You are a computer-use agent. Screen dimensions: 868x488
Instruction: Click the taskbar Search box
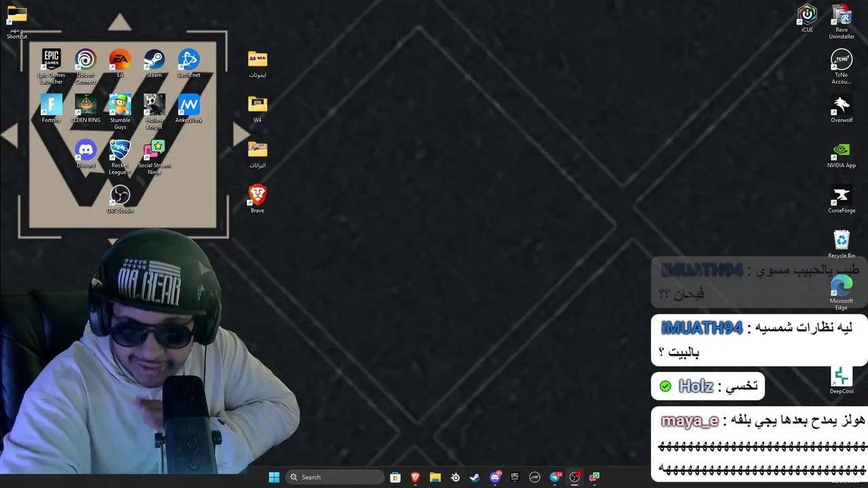(x=335, y=477)
